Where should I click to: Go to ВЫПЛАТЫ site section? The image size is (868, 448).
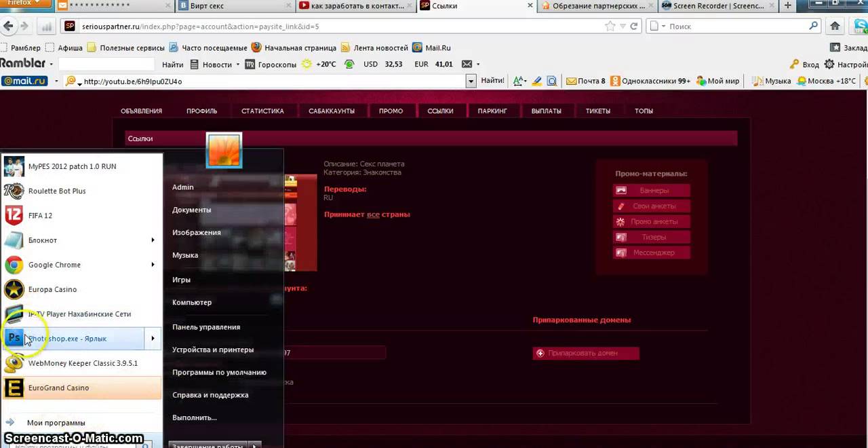click(546, 111)
